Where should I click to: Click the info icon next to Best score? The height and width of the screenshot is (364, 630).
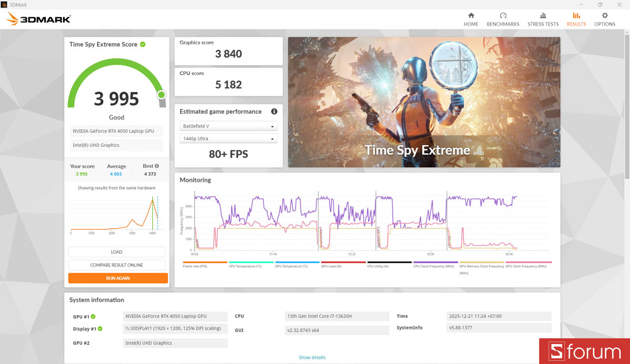click(156, 165)
